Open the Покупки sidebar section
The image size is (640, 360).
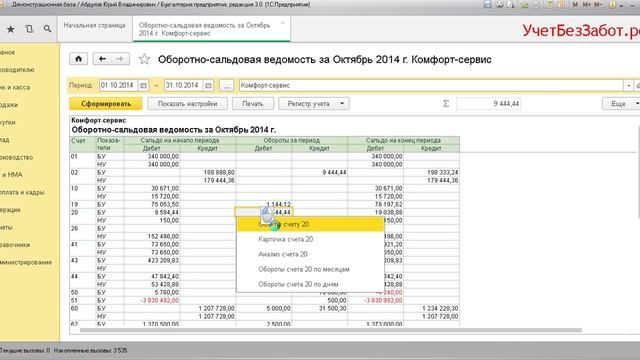8,122
